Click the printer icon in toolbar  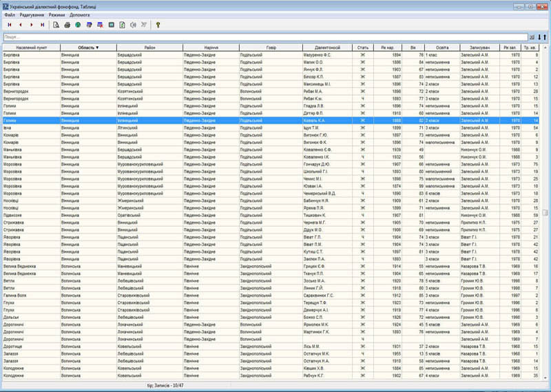pyautogui.click(x=67, y=25)
